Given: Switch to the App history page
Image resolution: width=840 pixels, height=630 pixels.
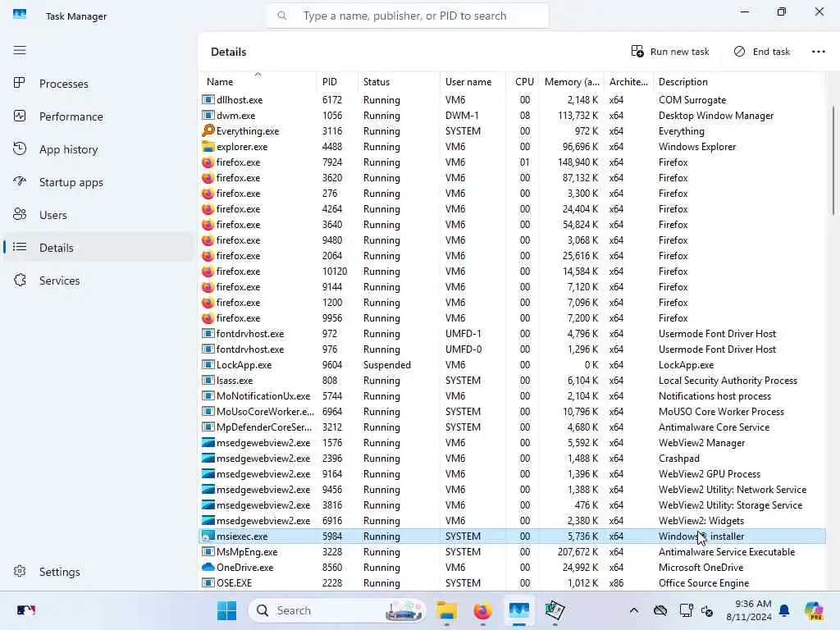Looking at the screenshot, I should click(x=99, y=149).
